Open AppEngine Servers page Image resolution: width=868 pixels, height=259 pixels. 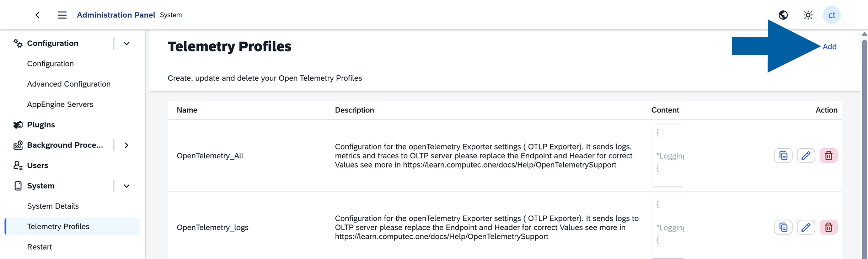[x=60, y=104]
